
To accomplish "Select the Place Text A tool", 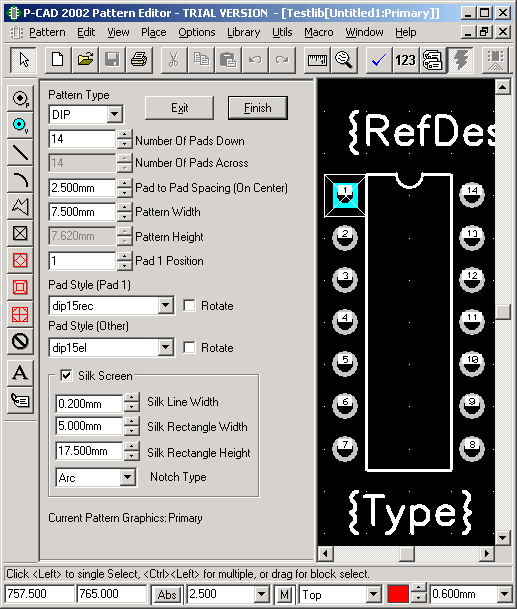I will (x=20, y=372).
